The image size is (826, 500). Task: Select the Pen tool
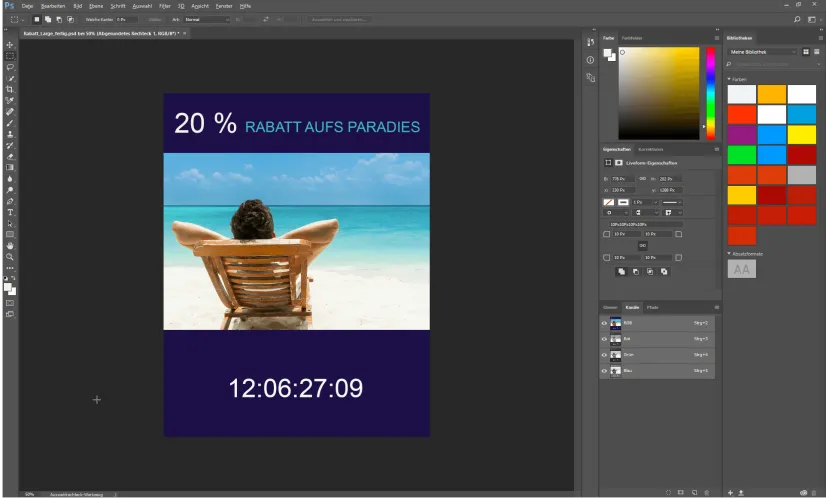(x=9, y=201)
